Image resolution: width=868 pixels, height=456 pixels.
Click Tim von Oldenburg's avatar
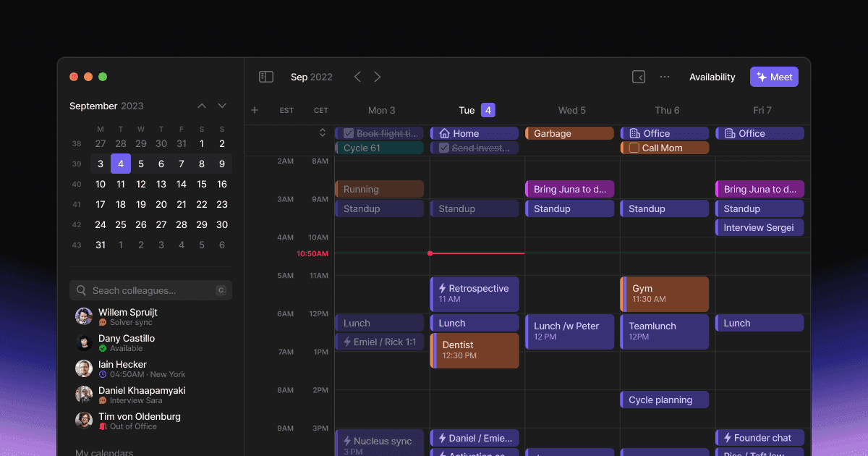(x=84, y=421)
